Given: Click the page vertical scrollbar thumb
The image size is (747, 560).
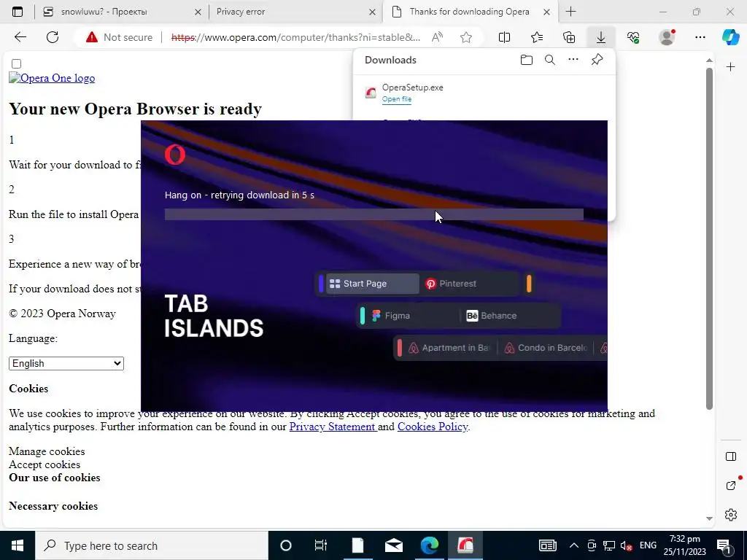Looking at the screenshot, I should [x=709, y=238].
